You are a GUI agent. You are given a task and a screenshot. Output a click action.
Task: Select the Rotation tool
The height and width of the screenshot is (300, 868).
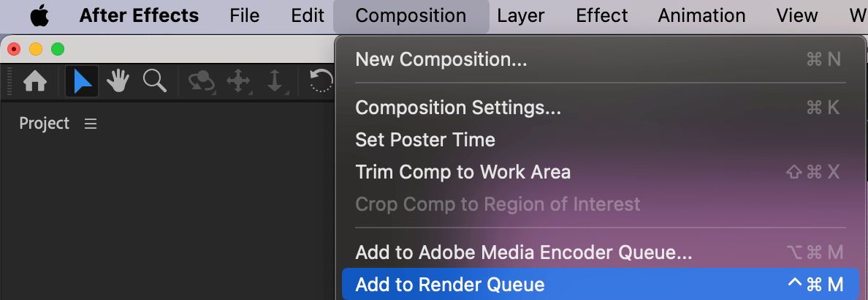point(321,82)
